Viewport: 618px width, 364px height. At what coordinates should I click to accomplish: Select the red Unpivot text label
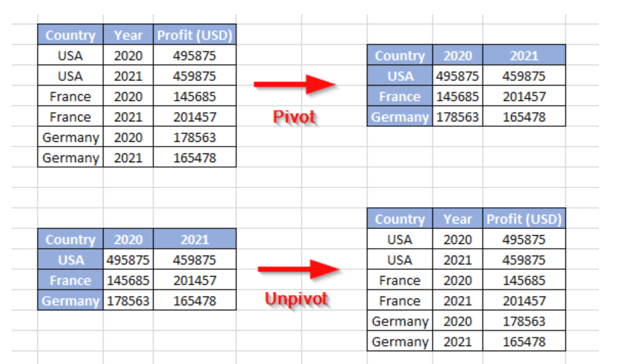click(x=296, y=299)
